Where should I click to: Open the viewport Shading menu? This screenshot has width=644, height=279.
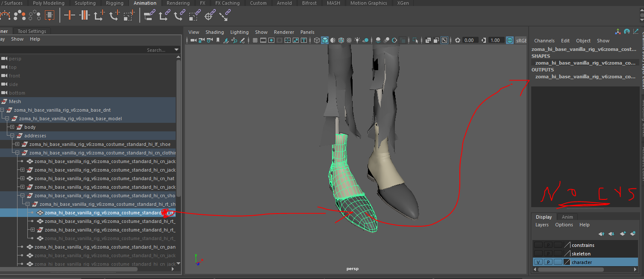214,32
